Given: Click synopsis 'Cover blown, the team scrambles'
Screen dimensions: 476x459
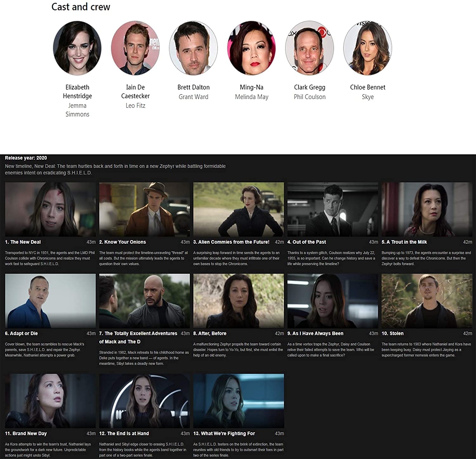Looking at the screenshot, I should 45,350.
